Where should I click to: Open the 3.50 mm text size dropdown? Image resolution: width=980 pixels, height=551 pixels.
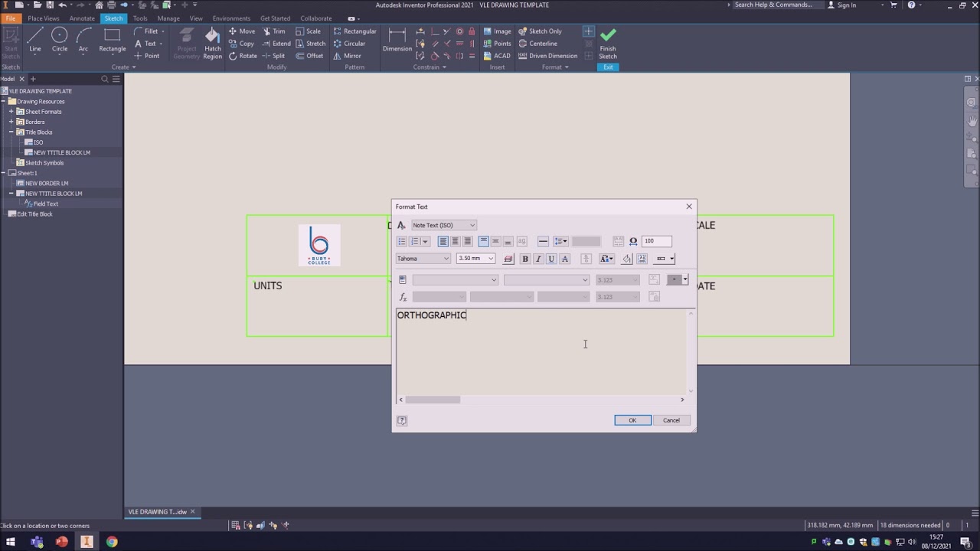[x=475, y=259]
